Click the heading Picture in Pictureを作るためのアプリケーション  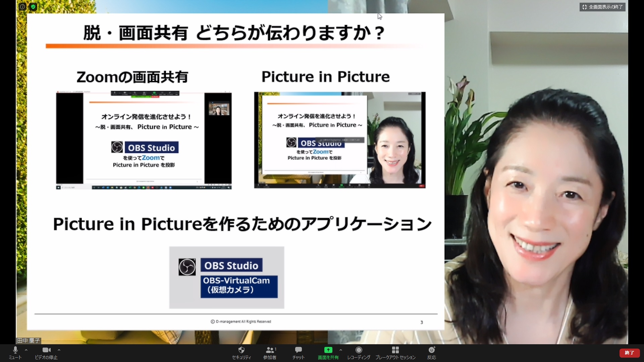tap(242, 224)
